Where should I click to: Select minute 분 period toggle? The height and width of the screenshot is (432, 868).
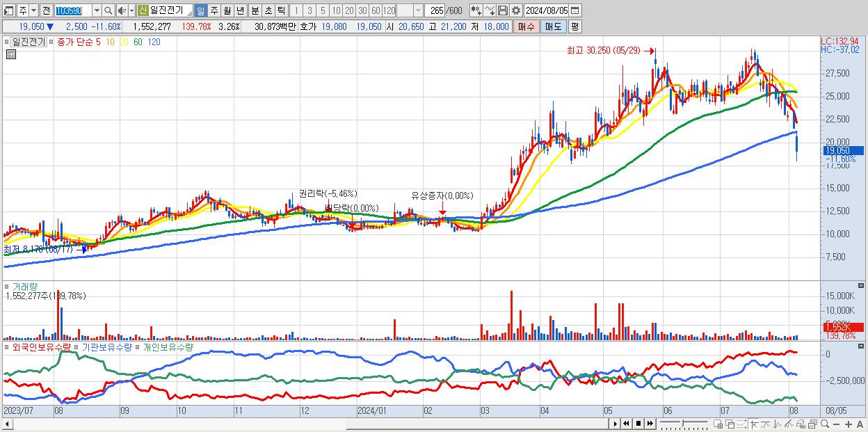click(255, 10)
